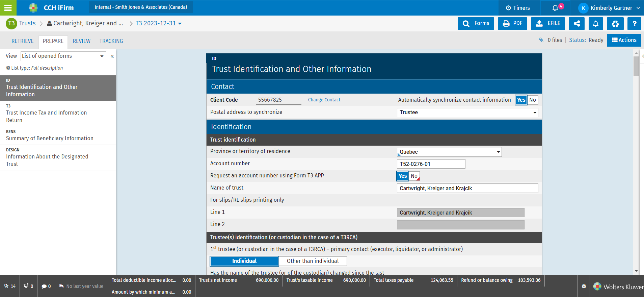Choose Other than individual trustee type
Image resolution: width=644 pixels, height=297 pixels.
(x=313, y=261)
